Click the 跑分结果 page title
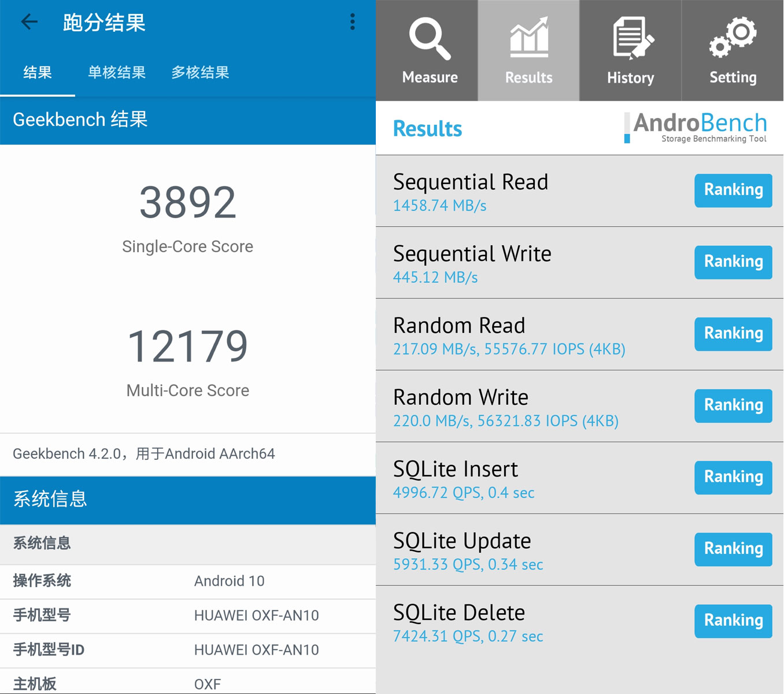 click(104, 23)
